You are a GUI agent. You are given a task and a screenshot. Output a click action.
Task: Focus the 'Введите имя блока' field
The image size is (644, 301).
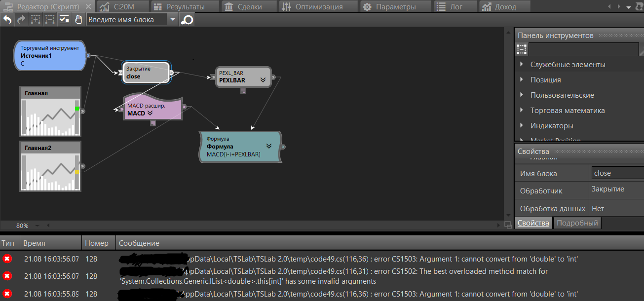pyautogui.click(x=127, y=20)
